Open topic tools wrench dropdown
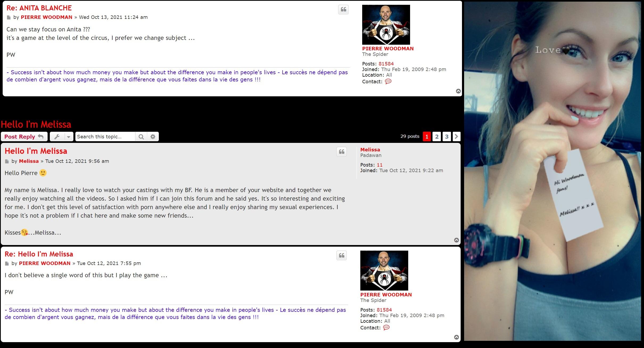 coord(57,136)
